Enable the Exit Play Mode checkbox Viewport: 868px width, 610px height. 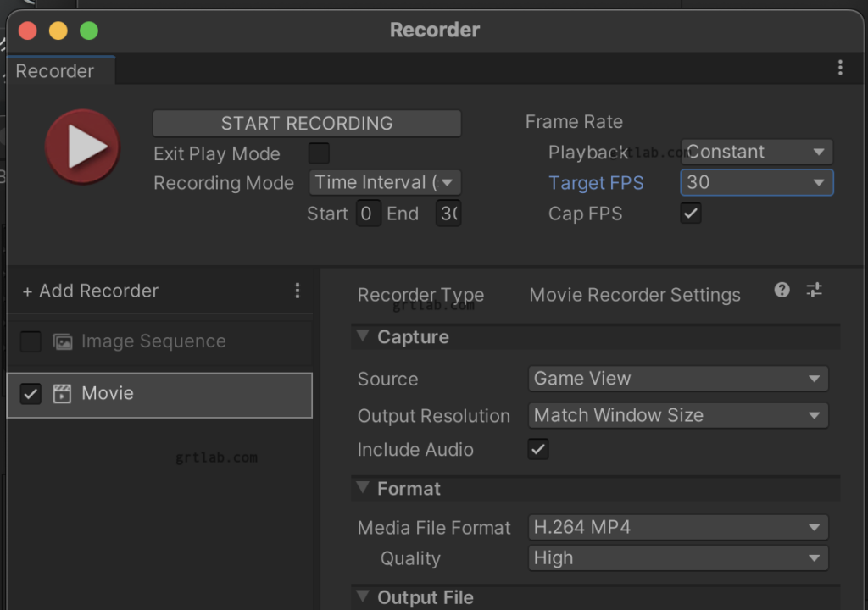point(318,153)
